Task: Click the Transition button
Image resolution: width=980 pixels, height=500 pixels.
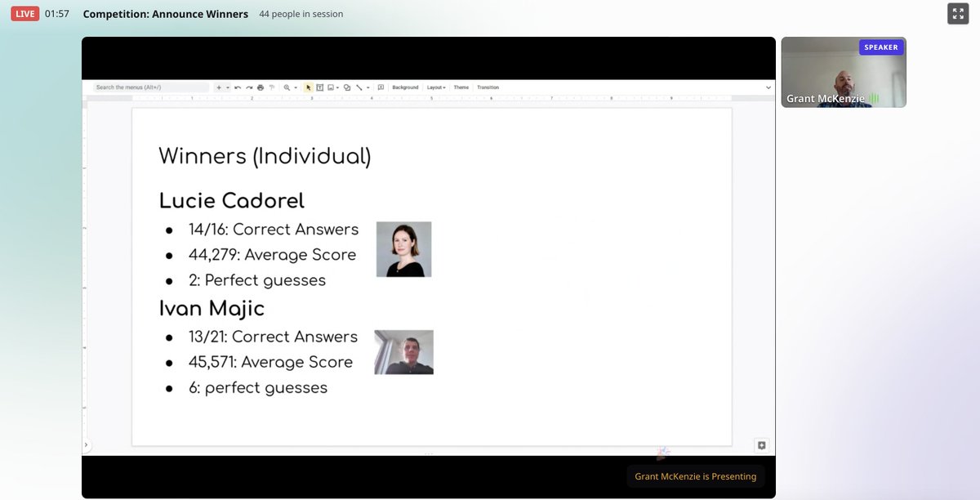Action: (488, 87)
